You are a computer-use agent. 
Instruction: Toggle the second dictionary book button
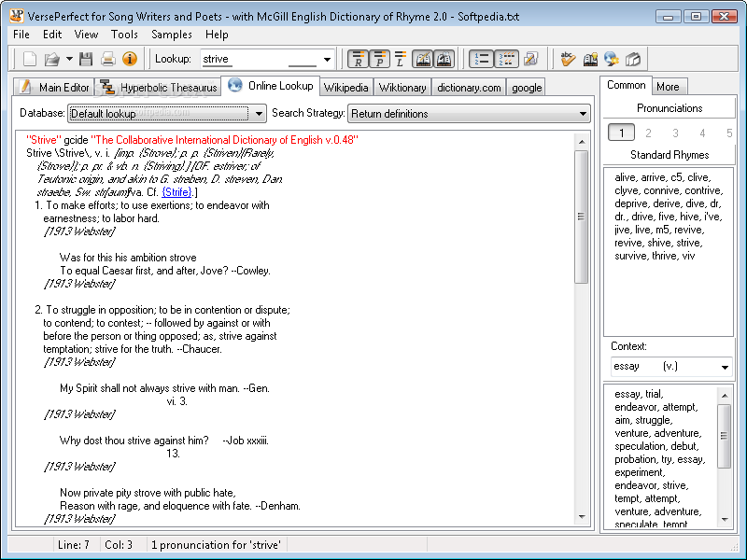[444, 59]
